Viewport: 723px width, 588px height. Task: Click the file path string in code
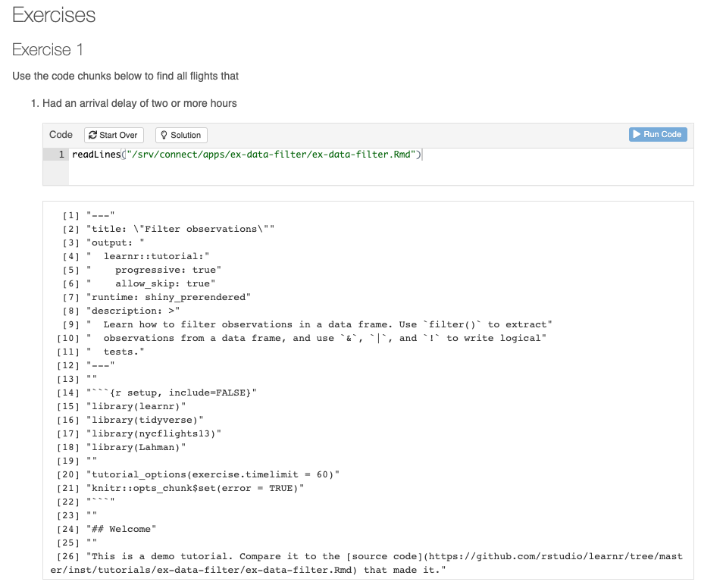(x=271, y=155)
